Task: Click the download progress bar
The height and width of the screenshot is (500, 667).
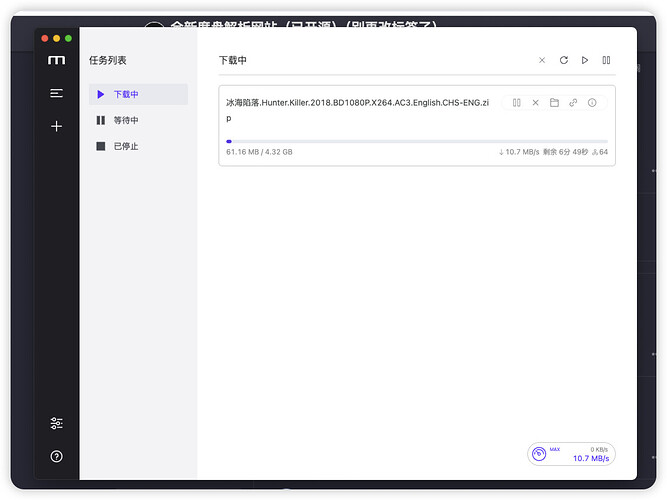Action: pos(417,141)
